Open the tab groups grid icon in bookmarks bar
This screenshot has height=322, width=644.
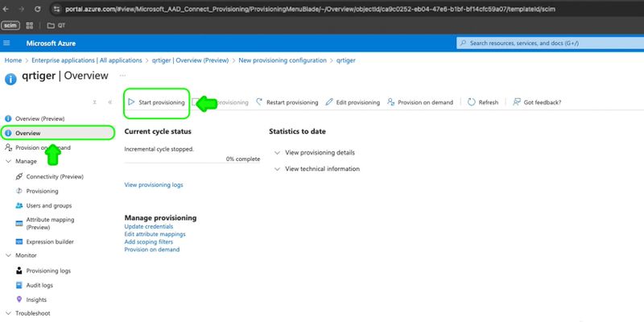click(30, 26)
